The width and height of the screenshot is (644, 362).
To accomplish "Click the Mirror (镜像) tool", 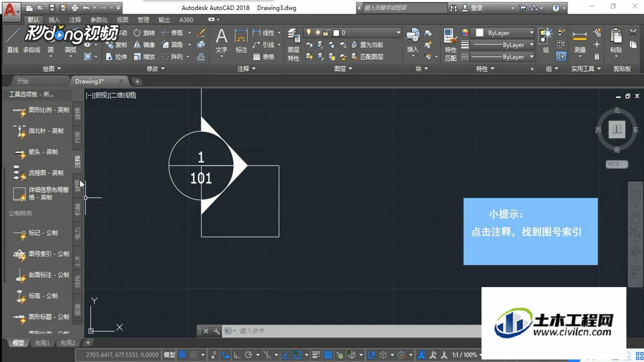I will pos(144,45).
